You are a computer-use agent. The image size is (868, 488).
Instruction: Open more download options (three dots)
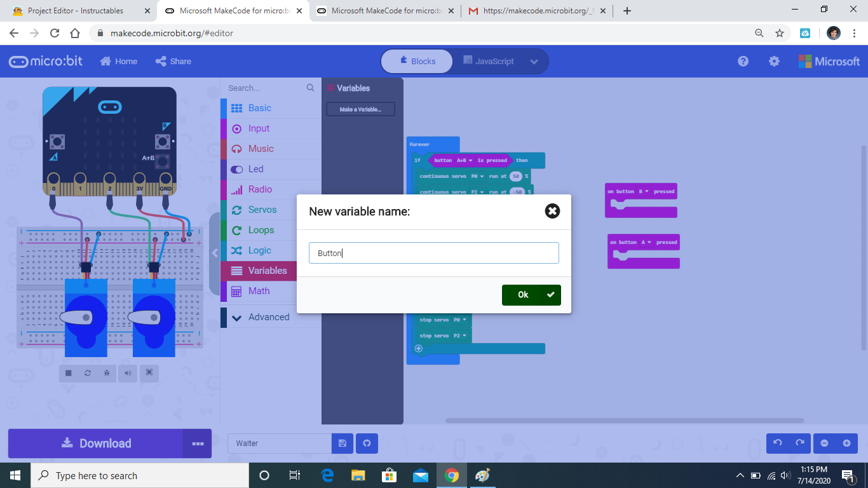tap(198, 444)
